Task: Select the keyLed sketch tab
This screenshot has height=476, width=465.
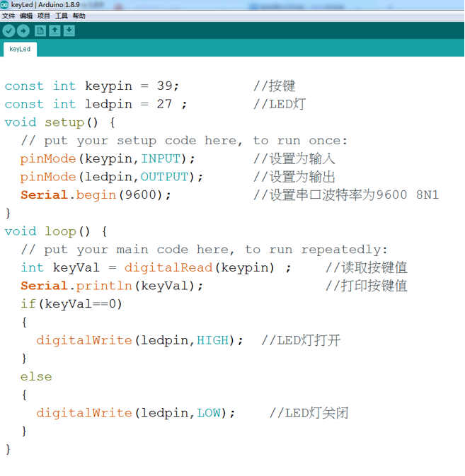Action: (x=20, y=50)
